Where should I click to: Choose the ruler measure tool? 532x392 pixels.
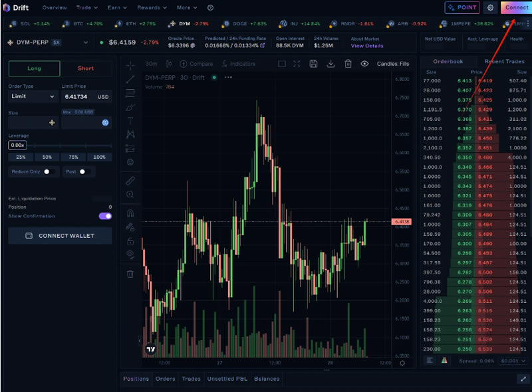[130, 180]
